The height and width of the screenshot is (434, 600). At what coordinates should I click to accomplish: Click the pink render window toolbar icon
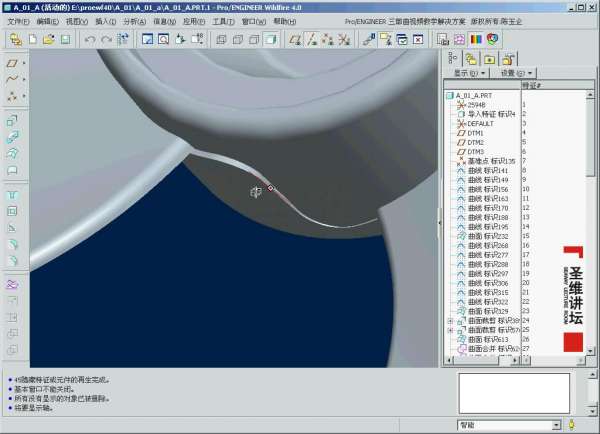(x=459, y=39)
